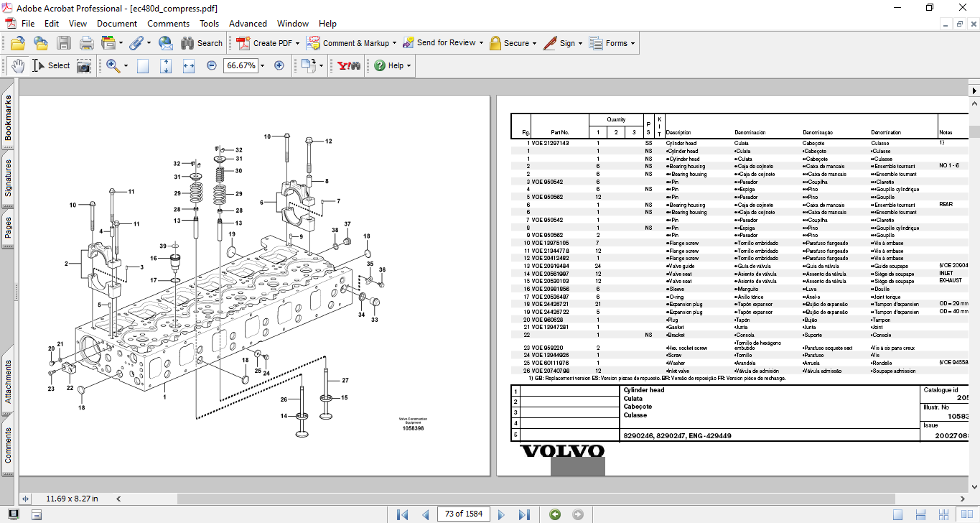Open the zoom percentage dropdown

(262, 65)
